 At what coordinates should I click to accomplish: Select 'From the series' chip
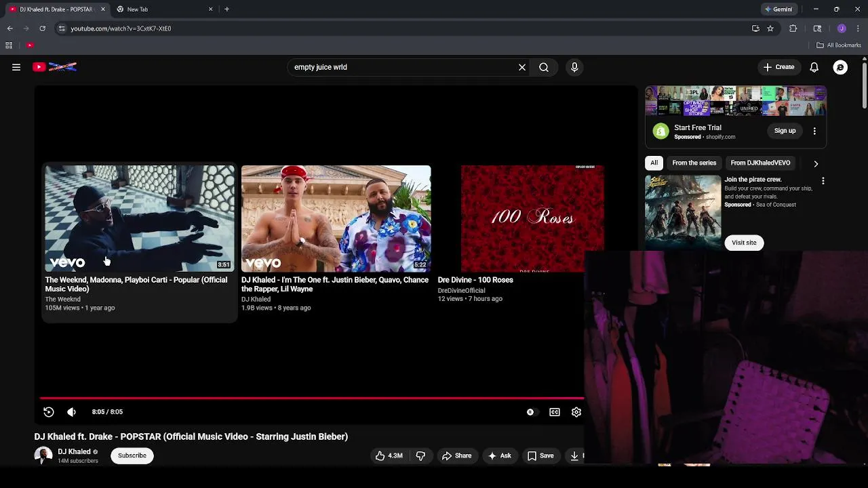(x=694, y=163)
